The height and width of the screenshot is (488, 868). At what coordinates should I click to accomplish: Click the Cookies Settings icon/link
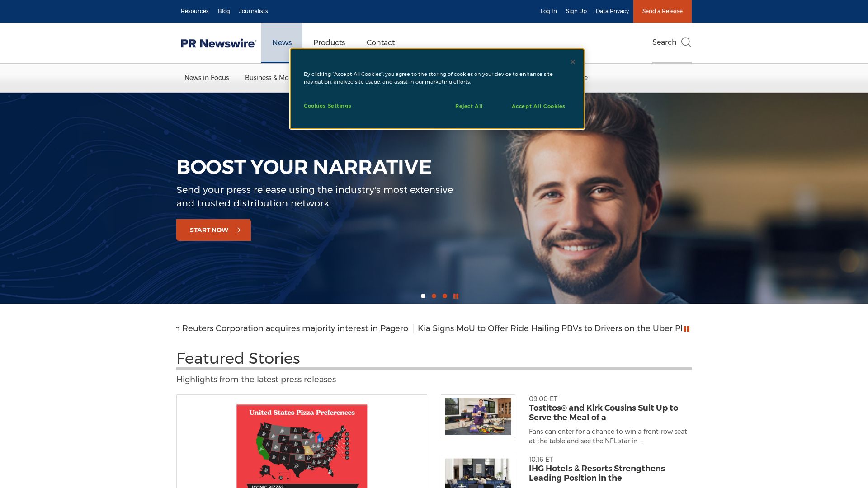(x=327, y=105)
